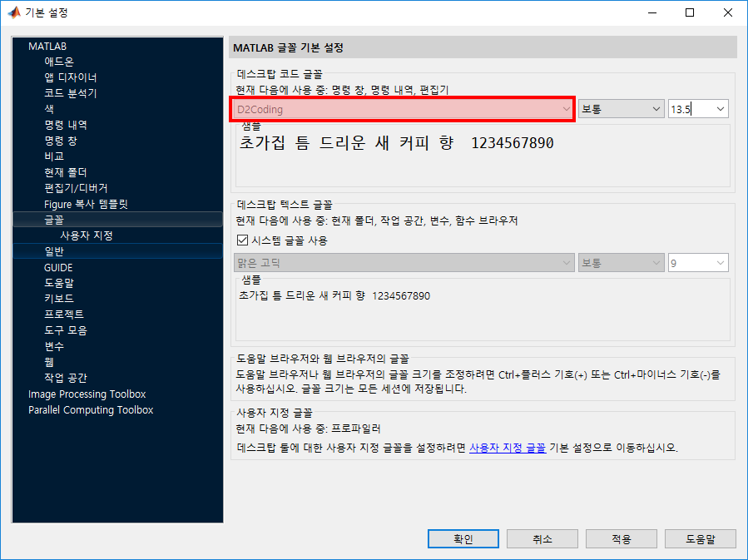Select 도구 모음 in the tree
The image size is (748, 560).
pos(66,330)
